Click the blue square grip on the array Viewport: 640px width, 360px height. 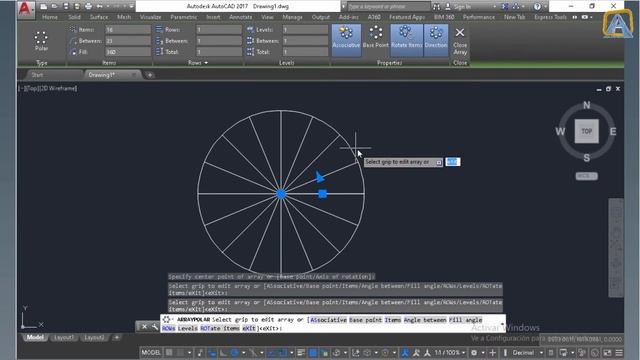tap(322, 194)
